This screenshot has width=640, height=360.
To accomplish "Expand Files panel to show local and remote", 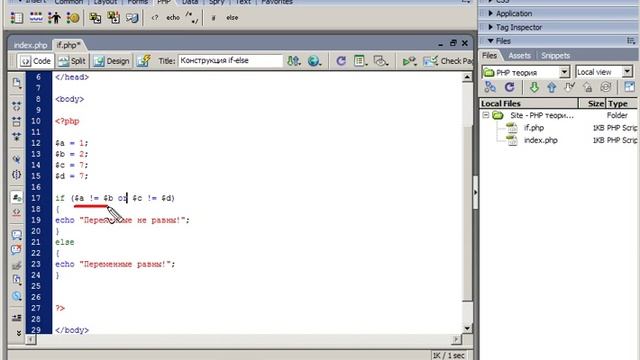I will [x=629, y=87].
